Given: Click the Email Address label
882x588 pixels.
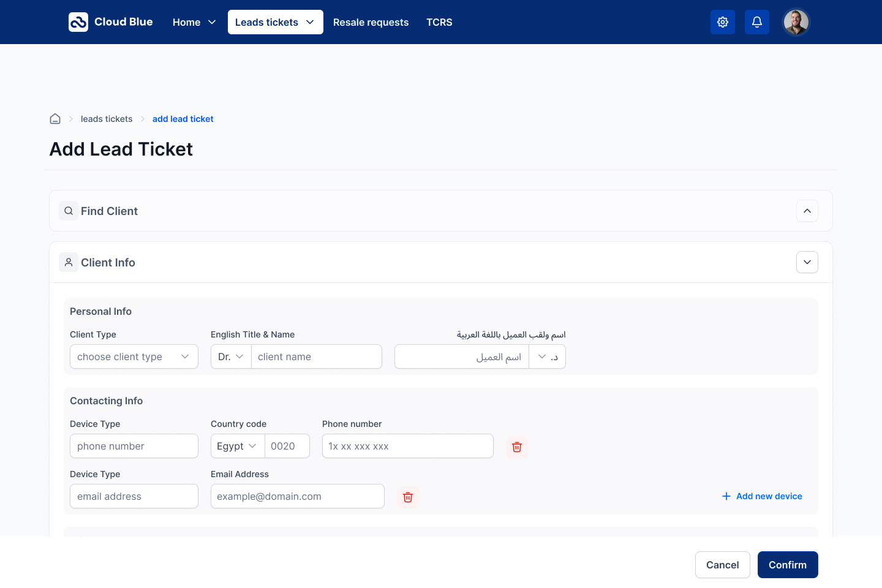Looking at the screenshot, I should tap(240, 474).
